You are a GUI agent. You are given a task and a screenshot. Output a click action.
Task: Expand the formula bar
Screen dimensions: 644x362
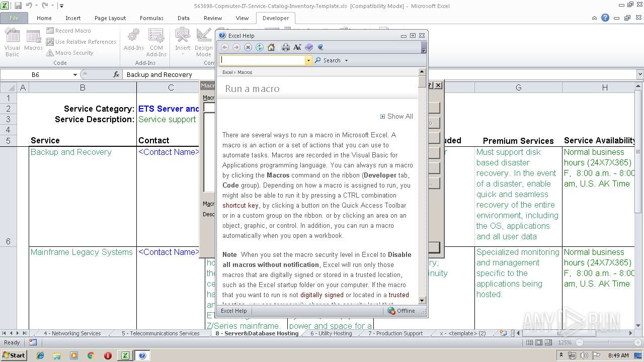coord(640,74)
